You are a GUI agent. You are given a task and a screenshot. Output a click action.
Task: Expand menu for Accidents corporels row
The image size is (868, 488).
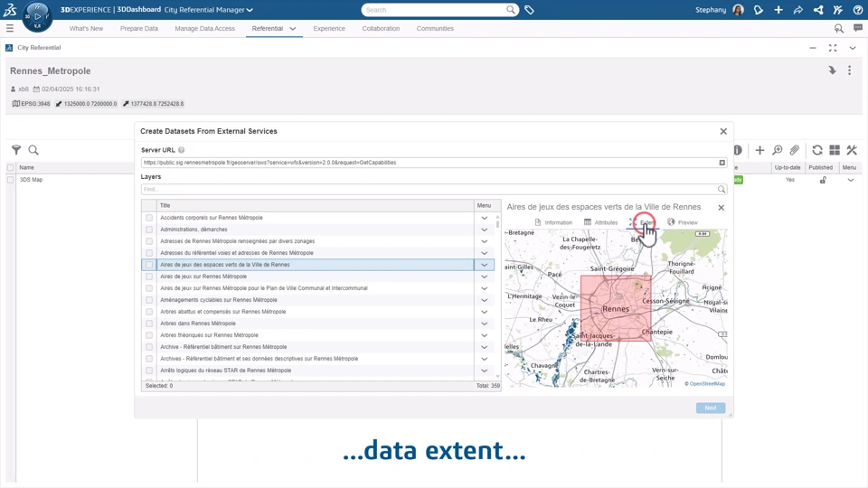(485, 218)
